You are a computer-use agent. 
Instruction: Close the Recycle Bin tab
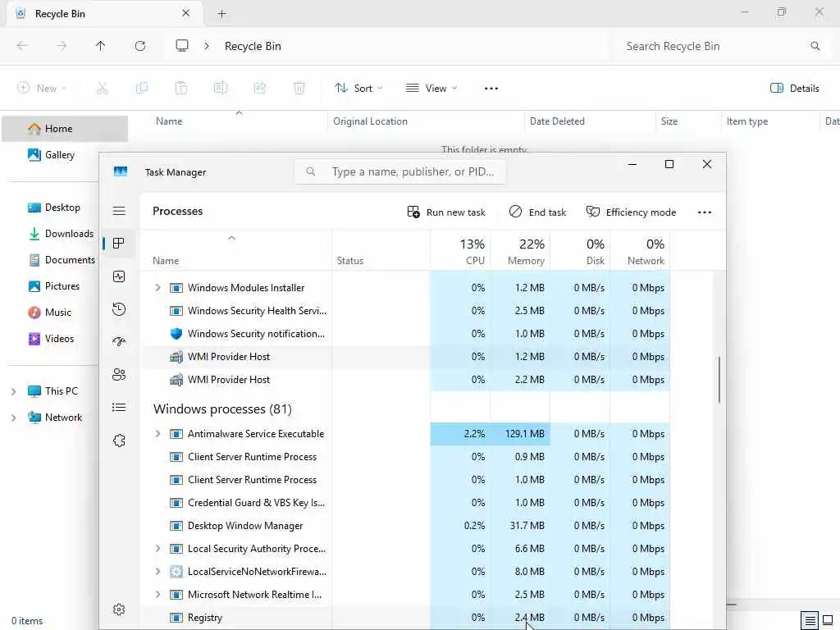(x=186, y=13)
